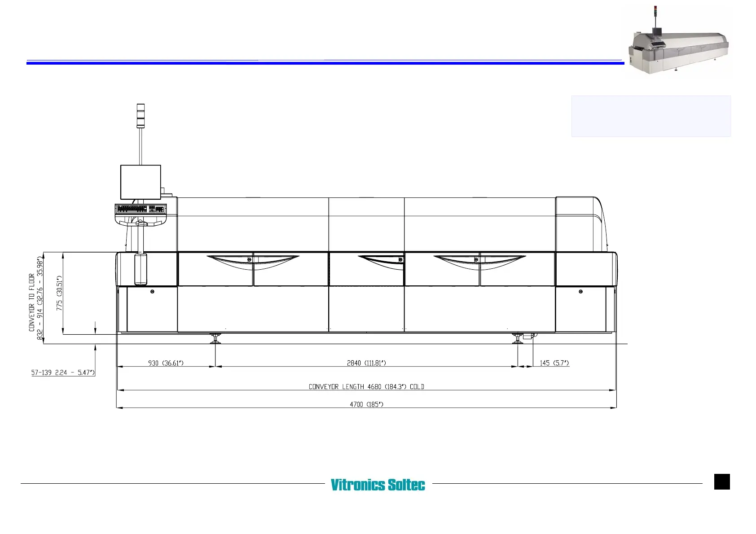
Task: Click the reflow oven product photo
Action: [x=679, y=41]
